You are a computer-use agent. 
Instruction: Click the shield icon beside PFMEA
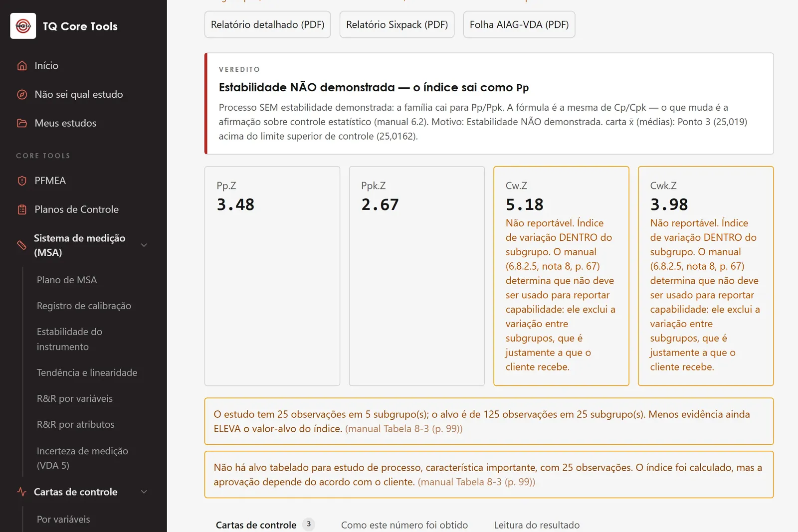click(x=22, y=181)
